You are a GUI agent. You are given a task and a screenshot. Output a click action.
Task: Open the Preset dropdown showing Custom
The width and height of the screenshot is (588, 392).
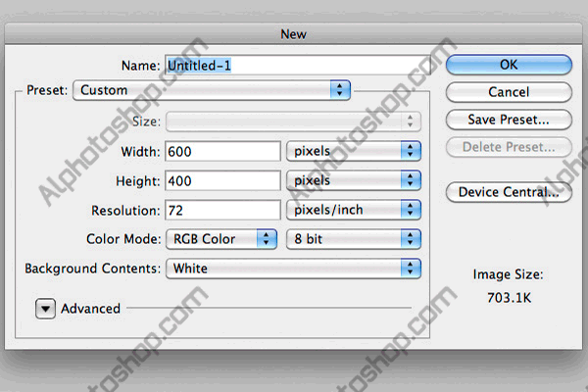(x=212, y=90)
